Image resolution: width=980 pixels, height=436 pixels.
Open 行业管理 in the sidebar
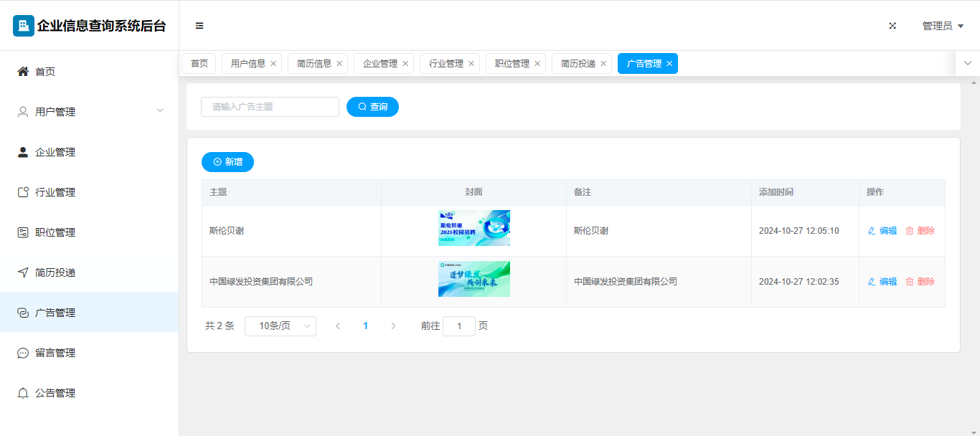point(55,192)
